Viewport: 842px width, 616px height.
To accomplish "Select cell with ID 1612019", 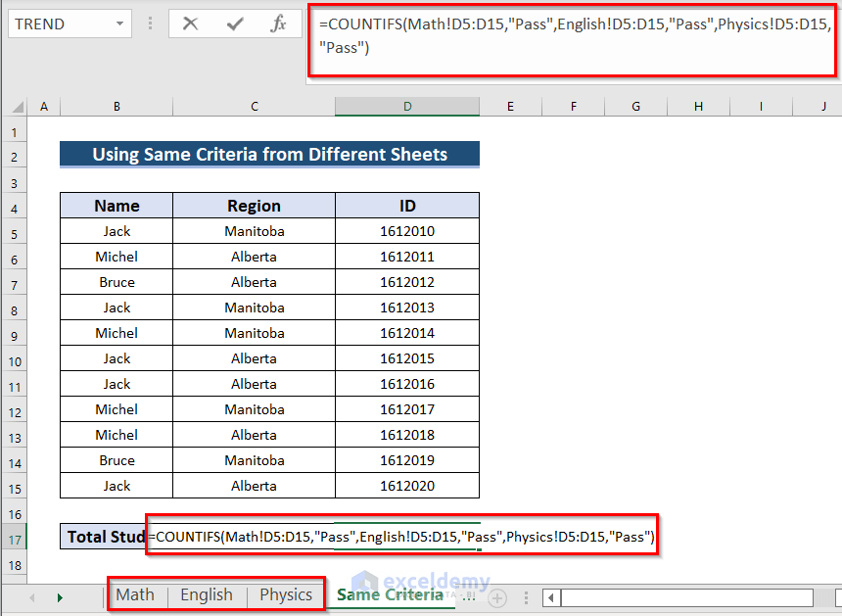I will pyautogui.click(x=407, y=460).
